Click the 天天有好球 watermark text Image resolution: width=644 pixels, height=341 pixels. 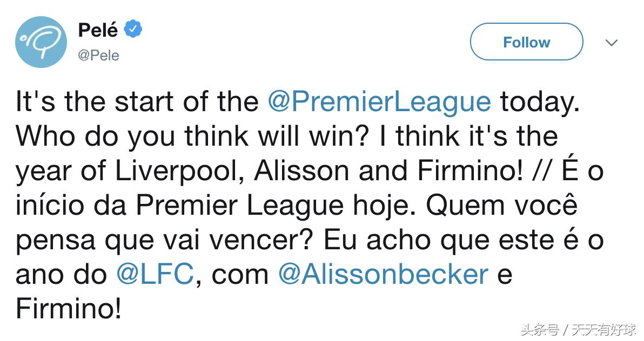tap(604, 329)
